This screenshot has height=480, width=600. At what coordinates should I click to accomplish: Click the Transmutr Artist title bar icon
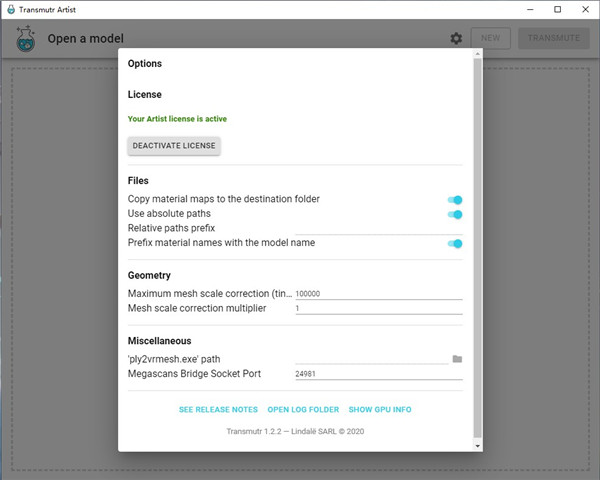pos(10,9)
